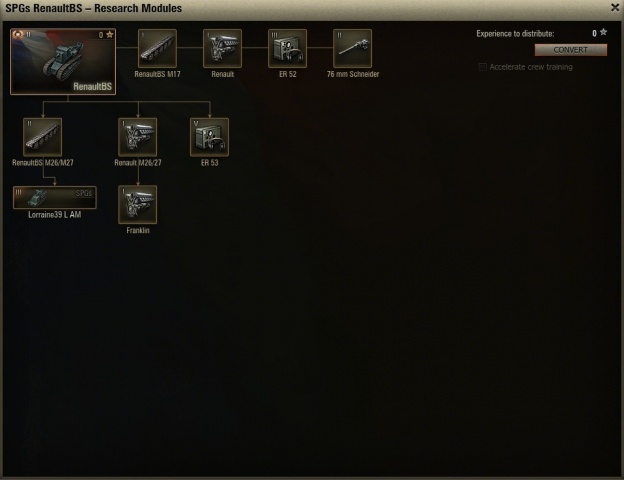Select the 76 mm Schneider gun icon
The height and width of the screenshot is (480, 624).
pyautogui.click(x=352, y=48)
